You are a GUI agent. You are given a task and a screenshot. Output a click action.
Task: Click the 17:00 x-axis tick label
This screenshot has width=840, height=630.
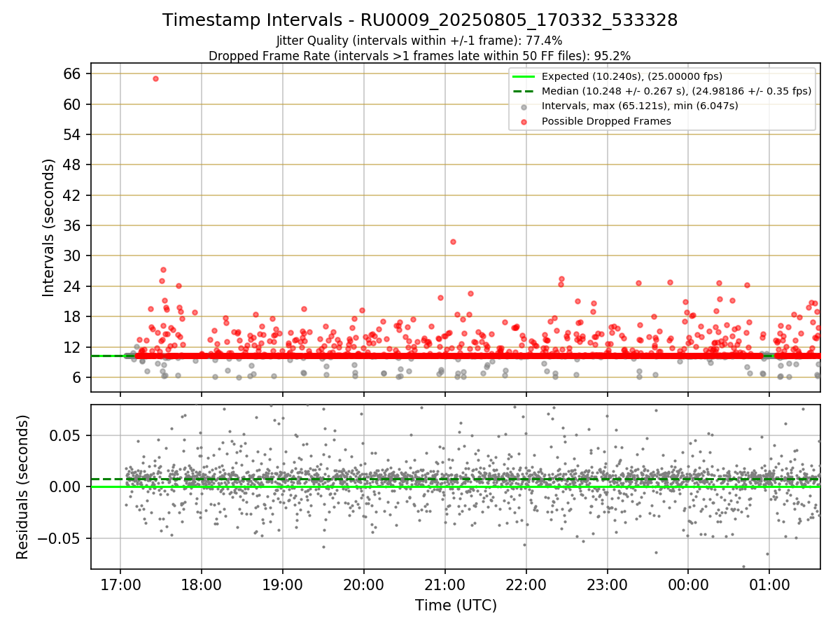tap(120, 584)
